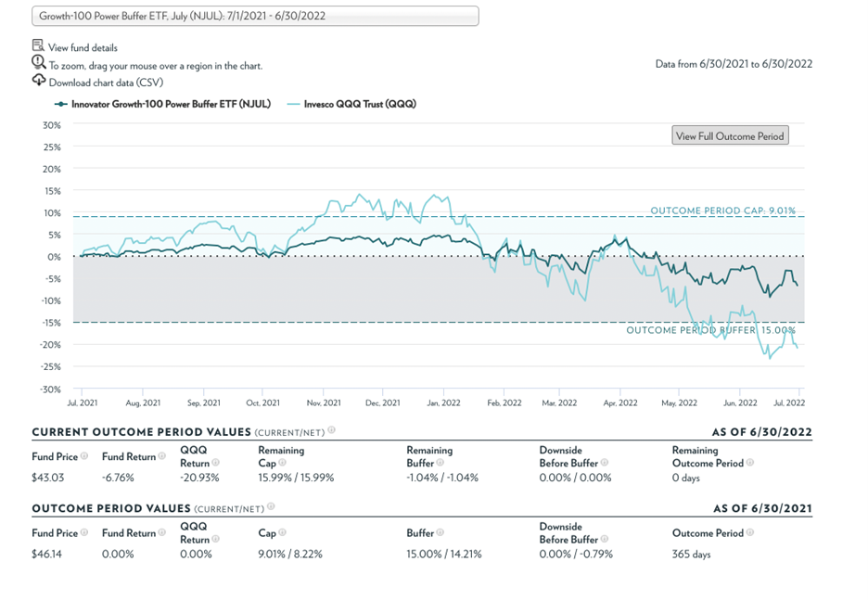Viewport: 868px width, 600px height.
Task: Click the View Full Outcome Period button
Action: pos(730,135)
